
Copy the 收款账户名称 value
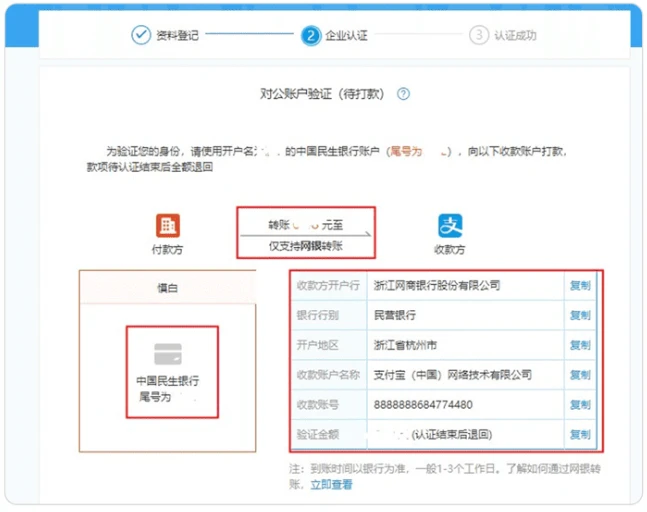(x=580, y=375)
